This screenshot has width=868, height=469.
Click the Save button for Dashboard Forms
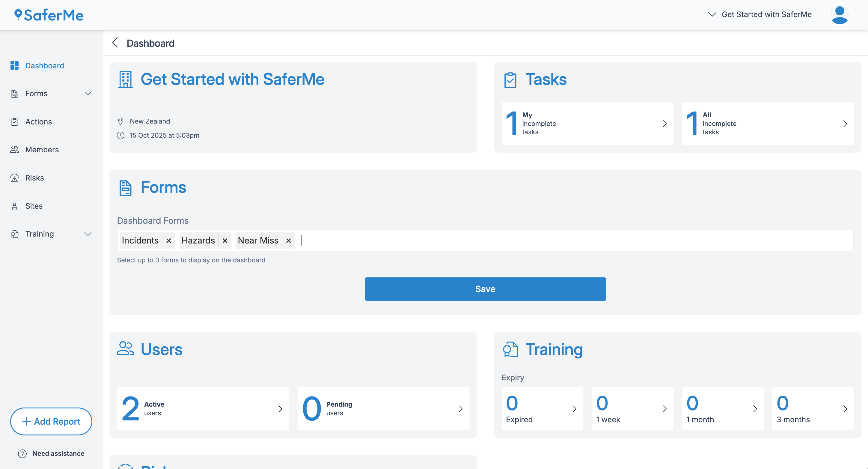tap(485, 288)
